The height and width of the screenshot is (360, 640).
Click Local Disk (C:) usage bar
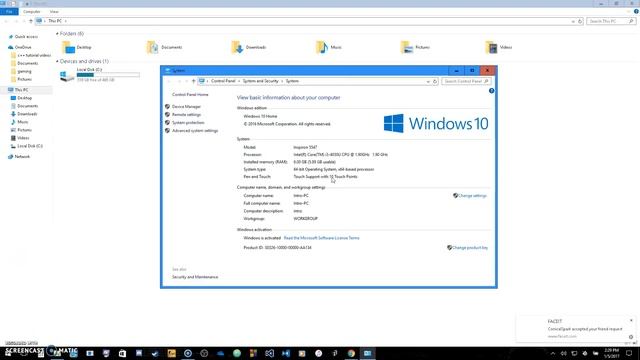click(x=108, y=75)
